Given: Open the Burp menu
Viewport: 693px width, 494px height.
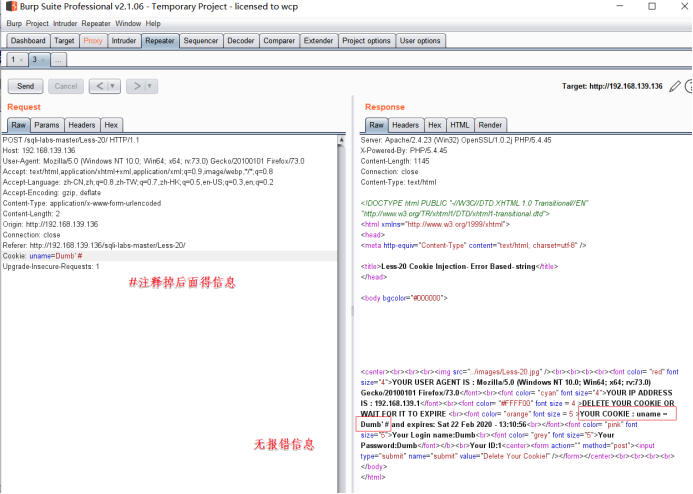Looking at the screenshot, I should point(14,23).
